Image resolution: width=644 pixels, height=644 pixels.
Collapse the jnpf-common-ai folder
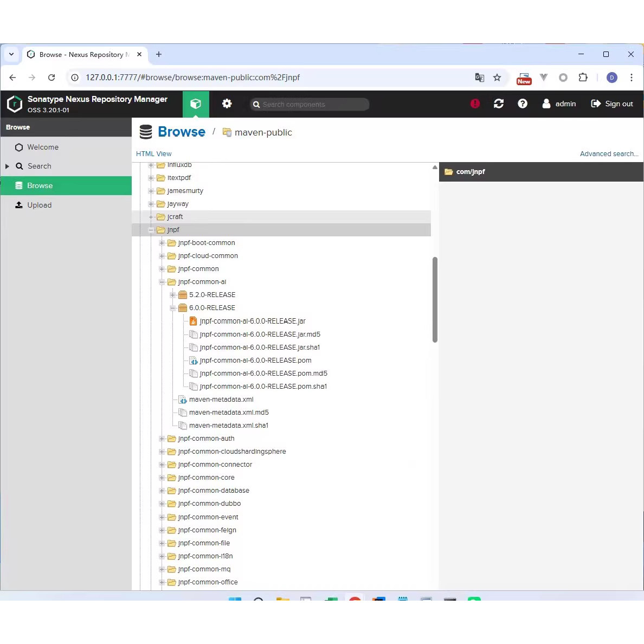(162, 281)
